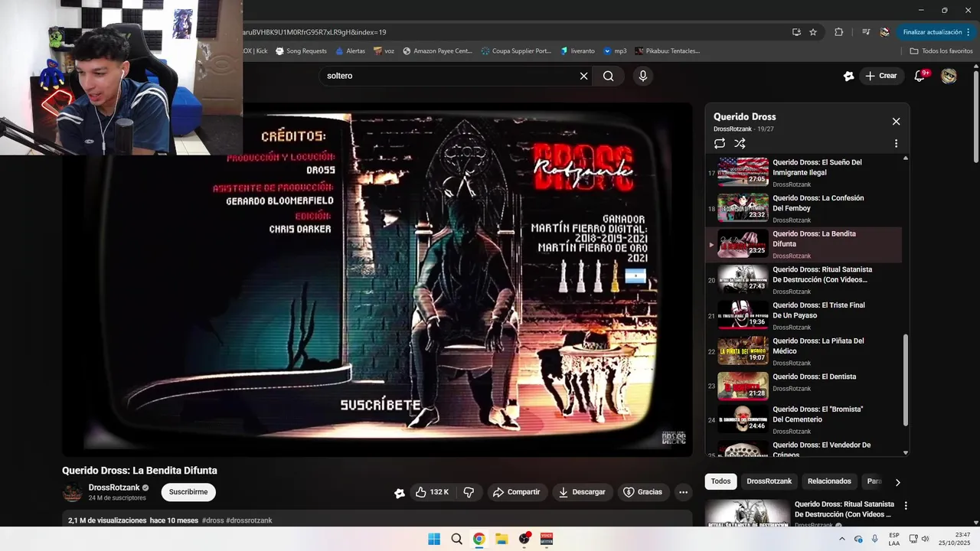Play El Triste Final De Un Payaso item
Viewport: 980px width, 551px height.
point(803,315)
